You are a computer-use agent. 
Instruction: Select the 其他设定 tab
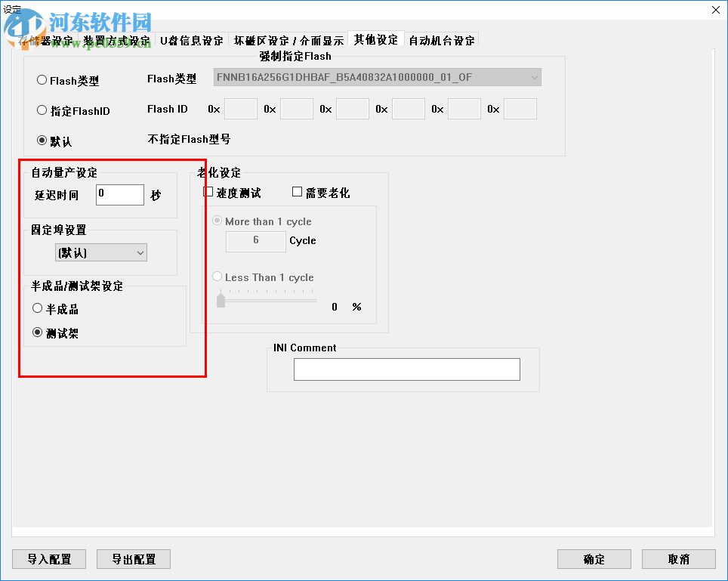click(x=376, y=41)
